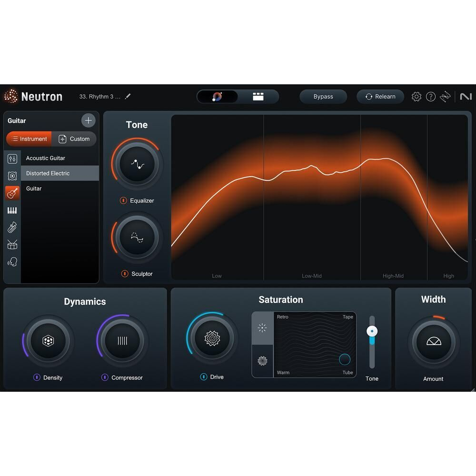Switch to detailed view in the top toggle
This screenshot has height=476, width=476.
[x=258, y=96]
